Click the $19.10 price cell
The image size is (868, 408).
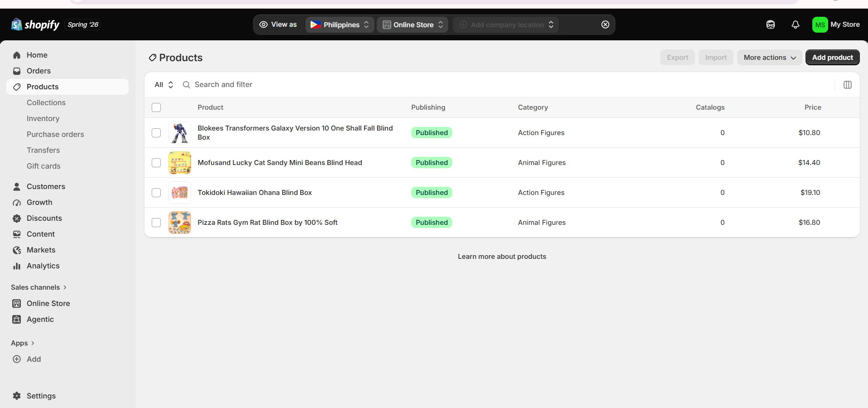[810, 193]
